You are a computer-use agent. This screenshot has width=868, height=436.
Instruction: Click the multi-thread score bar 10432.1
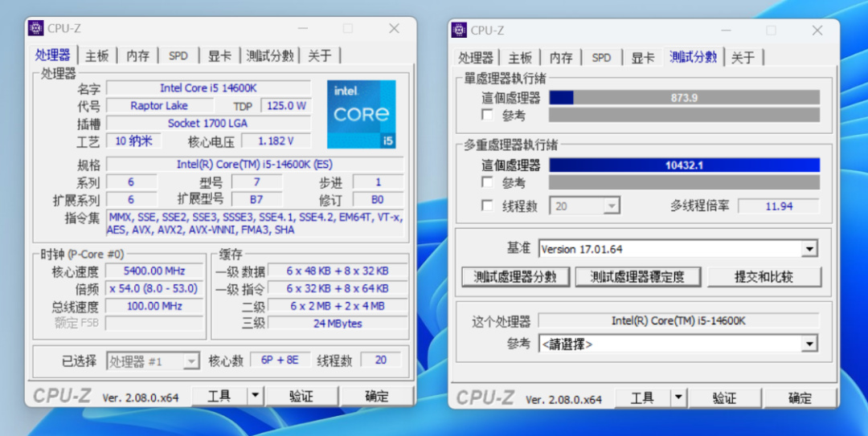pos(684,165)
